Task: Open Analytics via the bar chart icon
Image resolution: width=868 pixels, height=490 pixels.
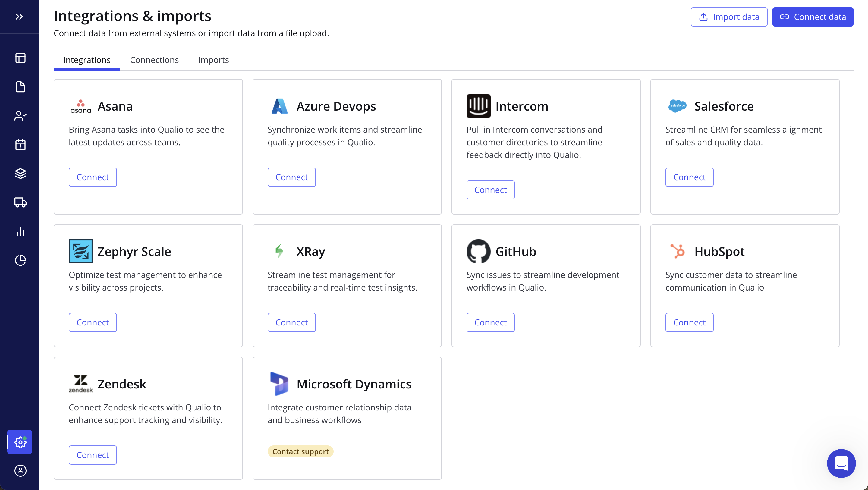Action: pyautogui.click(x=20, y=231)
